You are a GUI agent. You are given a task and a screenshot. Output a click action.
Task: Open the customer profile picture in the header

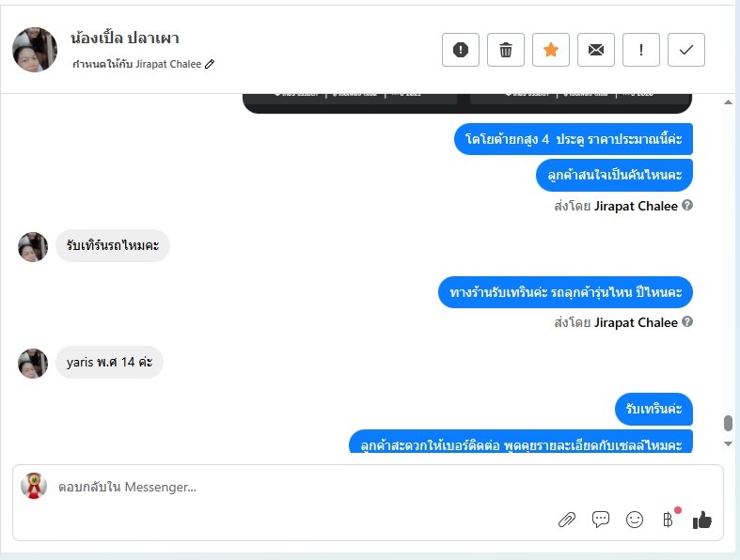pyautogui.click(x=35, y=50)
